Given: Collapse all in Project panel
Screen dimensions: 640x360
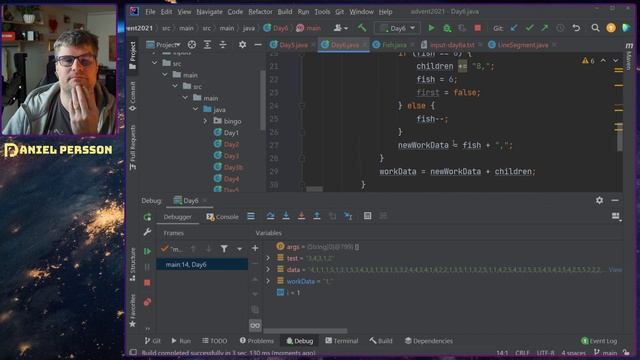Looking at the screenshot, I should (223, 44).
